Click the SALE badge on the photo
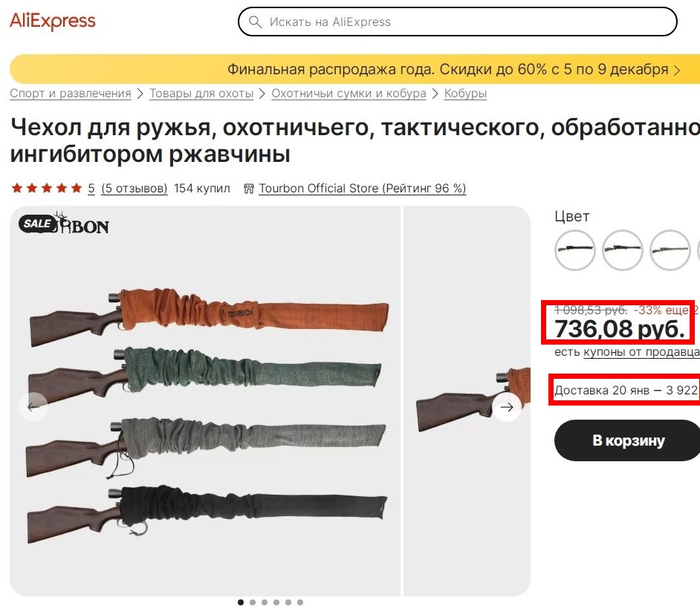The image size is (700, 615). coord(36,223)
